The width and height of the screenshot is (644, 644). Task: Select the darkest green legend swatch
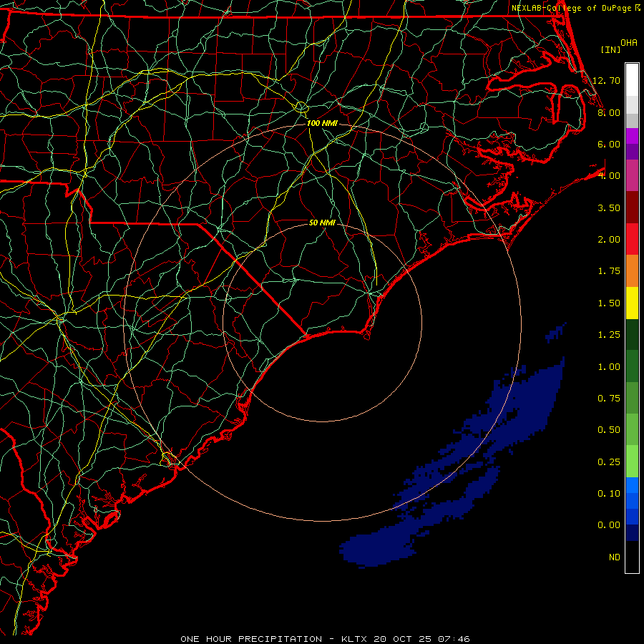[632, 334]
